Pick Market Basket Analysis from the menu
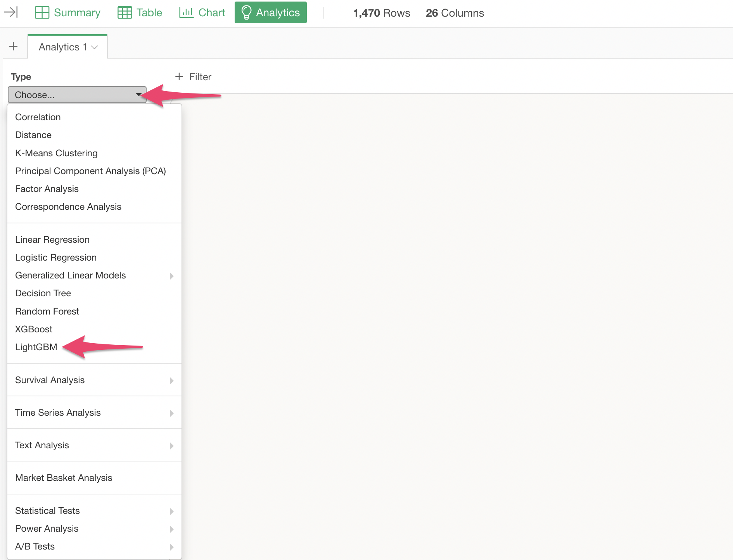Image resolution: width=733 pixels, height=560 pixels. 64,478
